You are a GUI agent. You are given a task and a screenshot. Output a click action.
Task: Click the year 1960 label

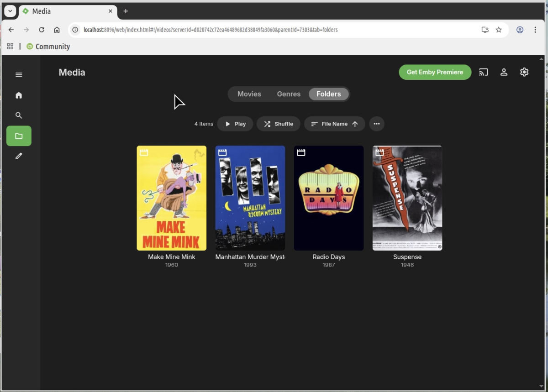[x=172, y=265]
